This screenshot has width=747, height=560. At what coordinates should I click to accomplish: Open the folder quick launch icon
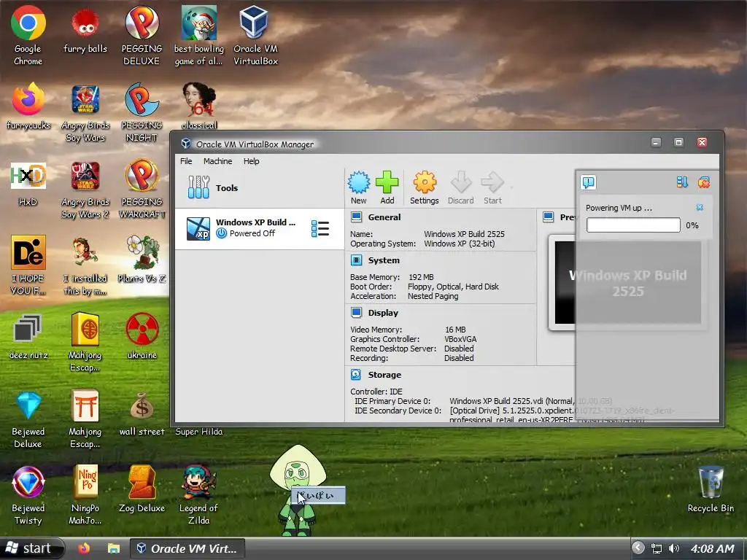coord(113,548)
